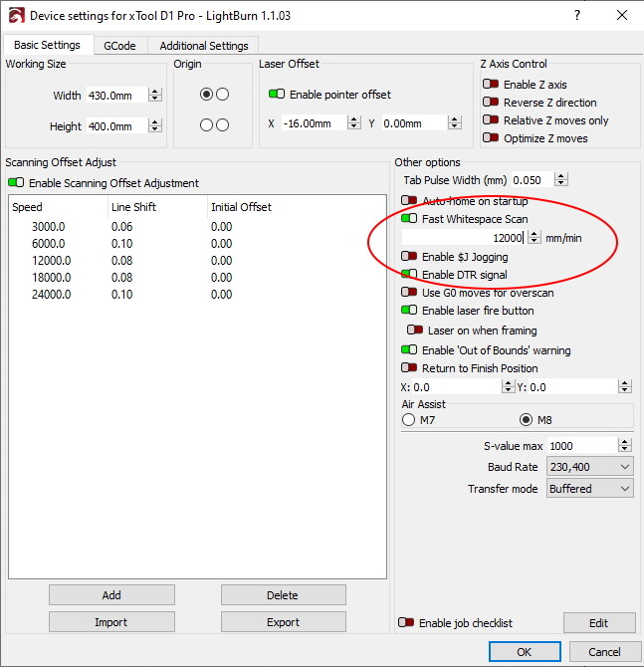Toggle Enable Z axis switch
Image resolution: width=644 pixels, height=667 pixels.
491,84
